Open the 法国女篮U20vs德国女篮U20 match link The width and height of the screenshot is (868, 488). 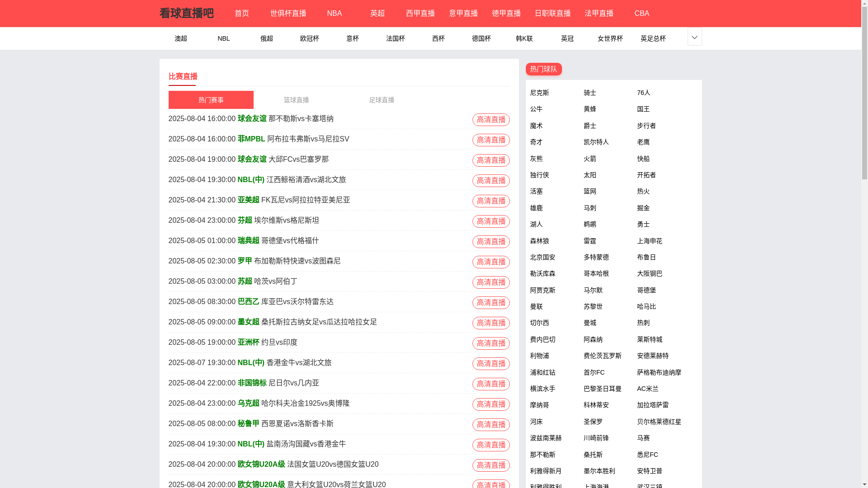click(x=333, y=464)
